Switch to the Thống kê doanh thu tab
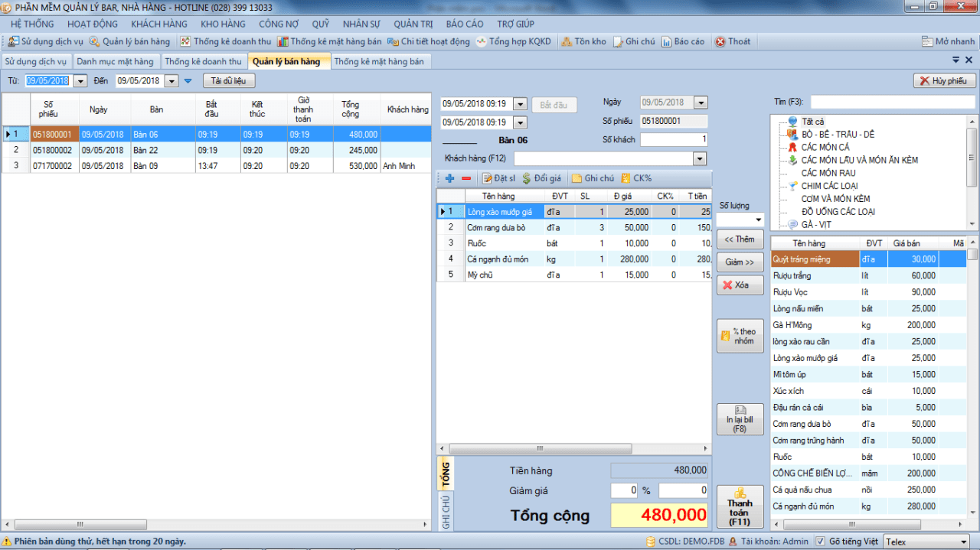The image size is (980, 550). [x=203, y=61]
